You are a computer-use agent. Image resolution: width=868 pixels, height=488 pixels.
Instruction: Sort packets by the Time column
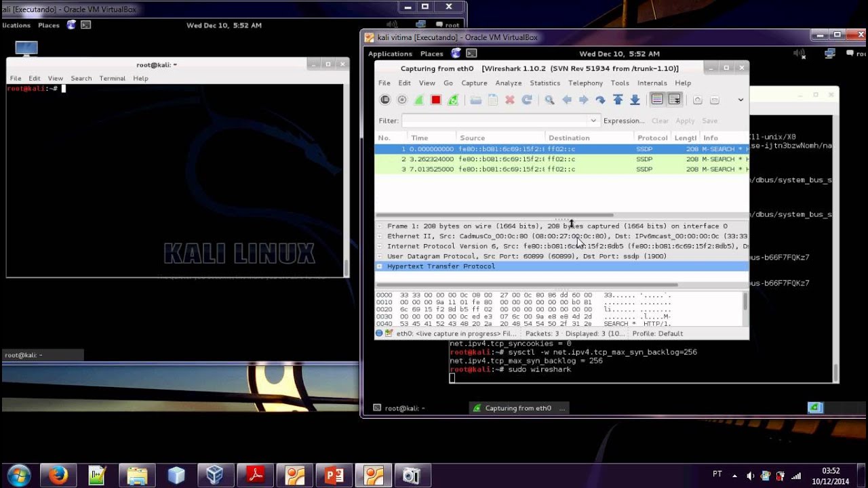tap(431, 138)
